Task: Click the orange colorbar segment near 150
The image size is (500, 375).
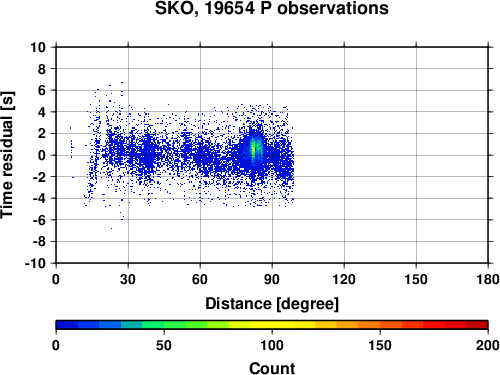Action: click(380, 324)
